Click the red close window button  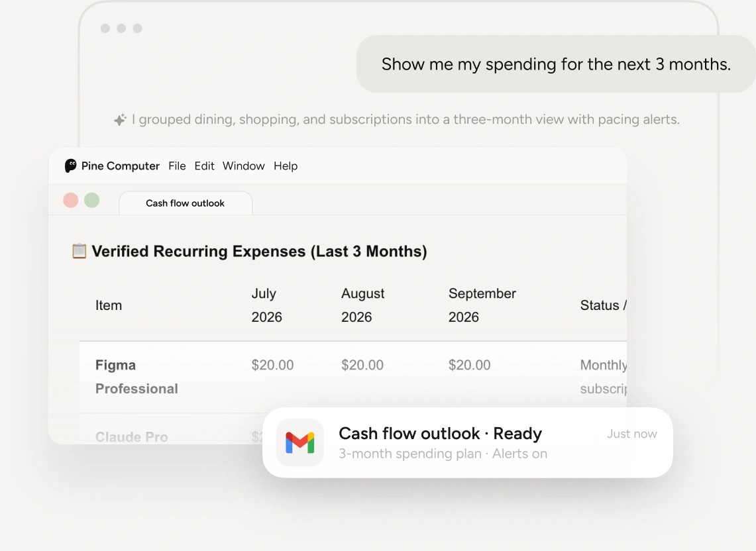71,200
